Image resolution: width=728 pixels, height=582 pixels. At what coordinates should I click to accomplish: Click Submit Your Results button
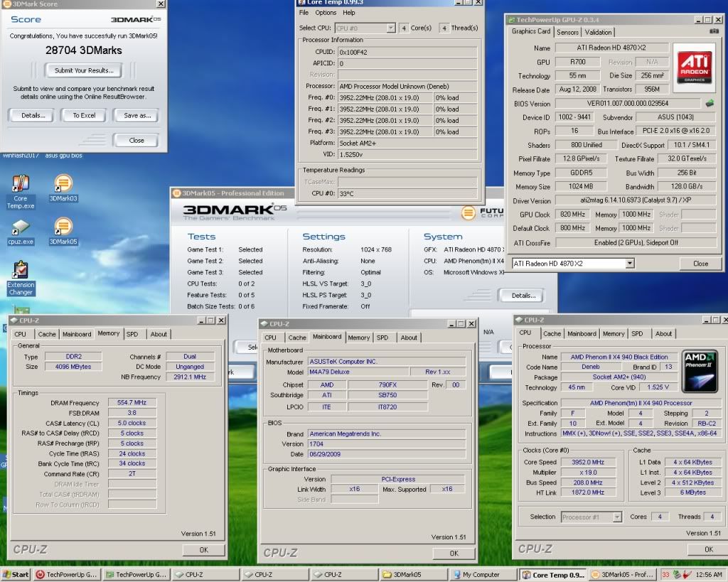tap(84, 70)
